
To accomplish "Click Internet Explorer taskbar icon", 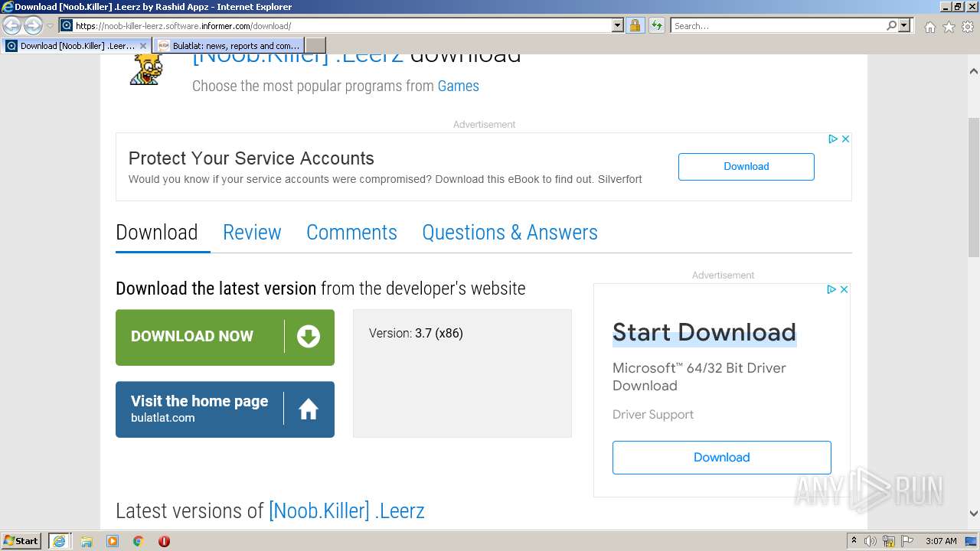I will 59,541.
